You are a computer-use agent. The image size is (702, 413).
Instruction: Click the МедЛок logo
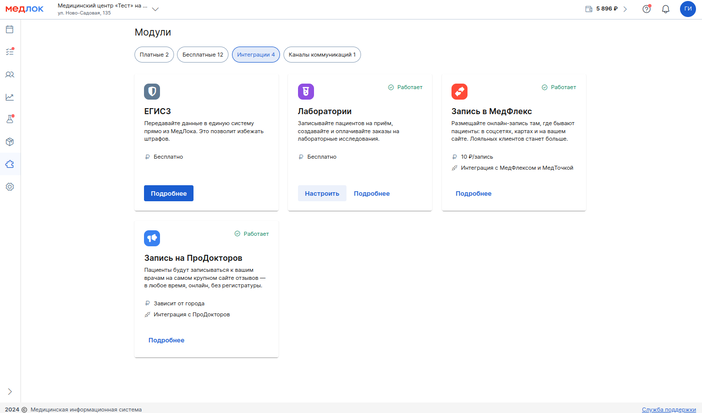[24, 9]
